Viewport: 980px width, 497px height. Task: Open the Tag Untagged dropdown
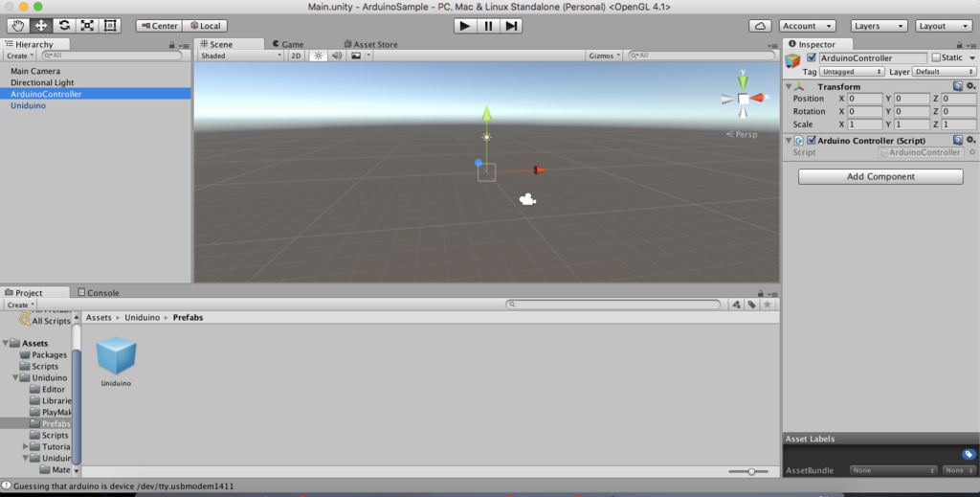point(851,72)
